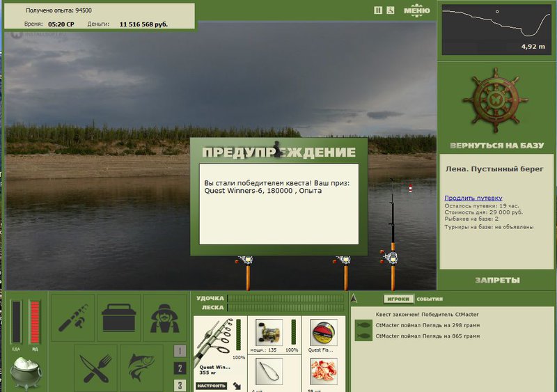Click the time value 05:20 СР
The width and height of the screenshot is (557, 392).
(61, 24)
